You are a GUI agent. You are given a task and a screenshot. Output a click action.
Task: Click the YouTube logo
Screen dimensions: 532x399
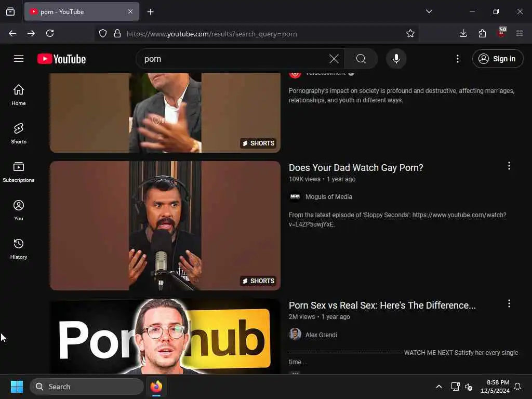[61, 59]
